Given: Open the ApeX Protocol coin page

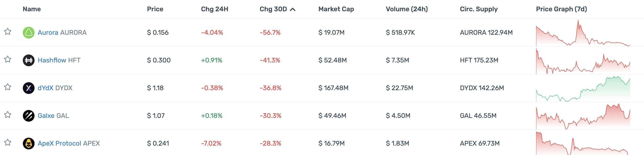Looking at the screenshot, I should pos(59,143).
